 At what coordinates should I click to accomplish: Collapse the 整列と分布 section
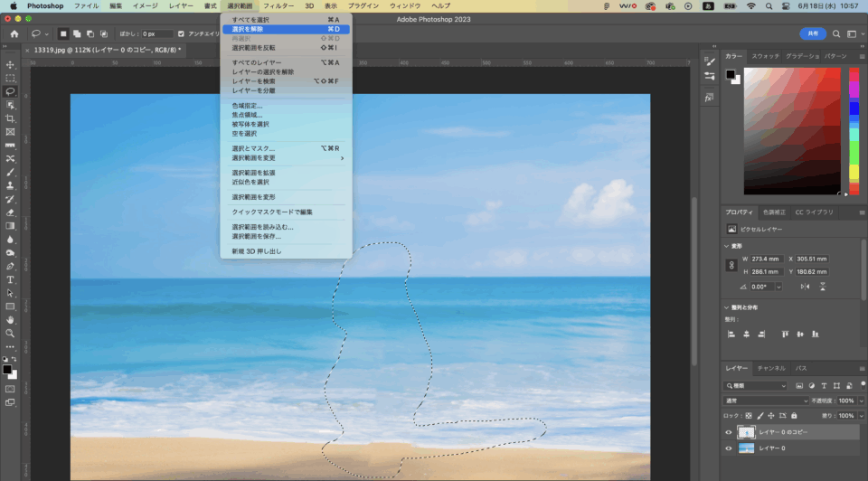[x=726, y=307]
